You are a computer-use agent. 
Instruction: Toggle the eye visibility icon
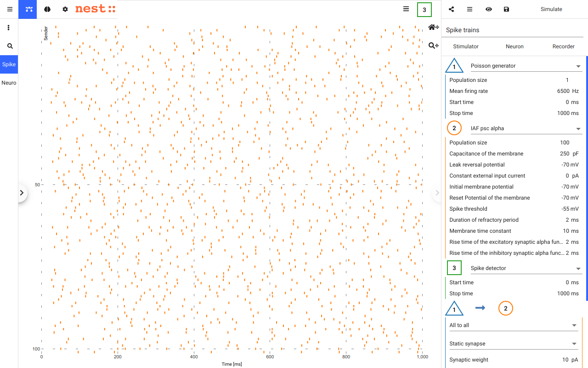489,9
